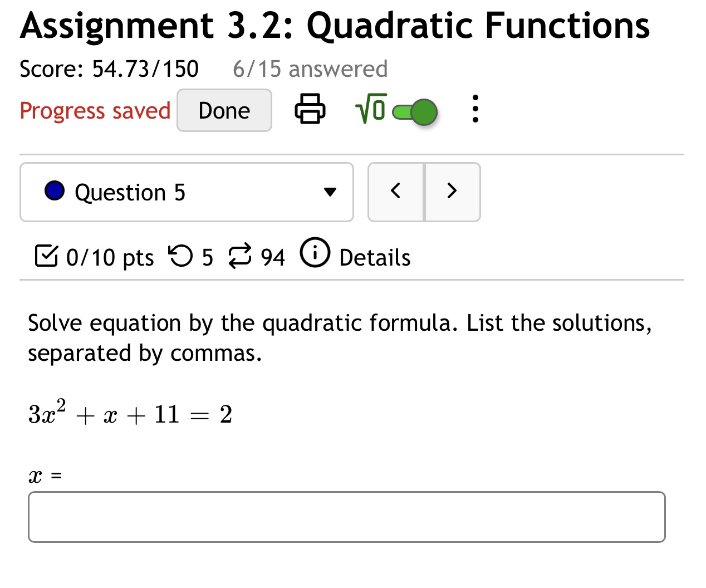This screenshot has height=588, width=706.
Task: Open the three-dot overflow menu
Action: point(475,110)
